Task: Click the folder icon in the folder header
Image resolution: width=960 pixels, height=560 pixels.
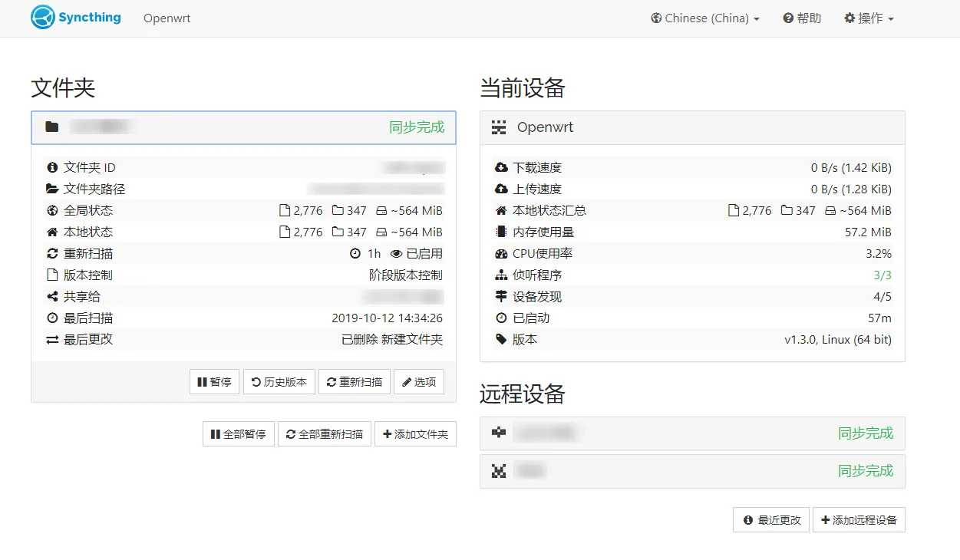Action: [x=51, y=127]
